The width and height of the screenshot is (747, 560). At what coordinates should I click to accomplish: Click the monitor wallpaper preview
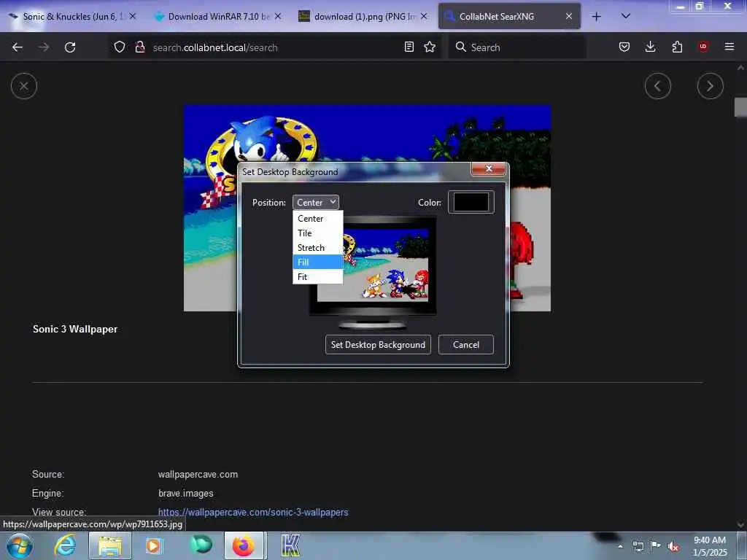(x=373, y=267)
